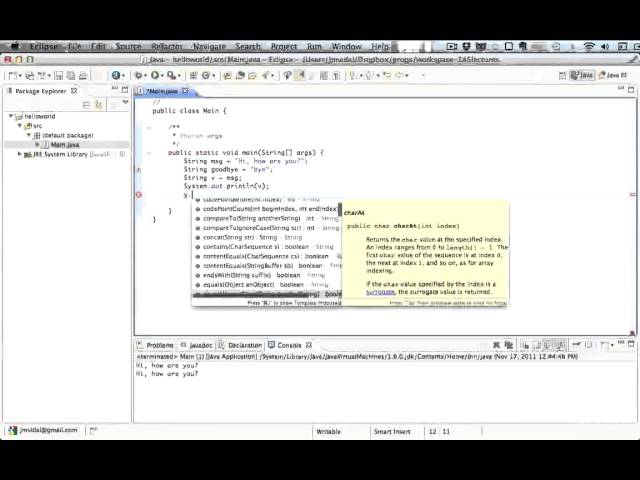Open the Eclipse menu

pos(44,47)
